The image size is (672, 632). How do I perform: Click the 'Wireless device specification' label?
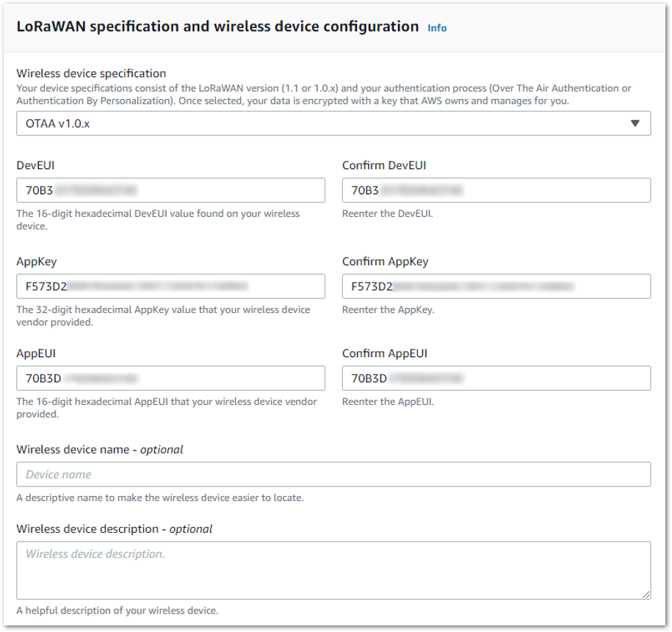click(91, 73)
